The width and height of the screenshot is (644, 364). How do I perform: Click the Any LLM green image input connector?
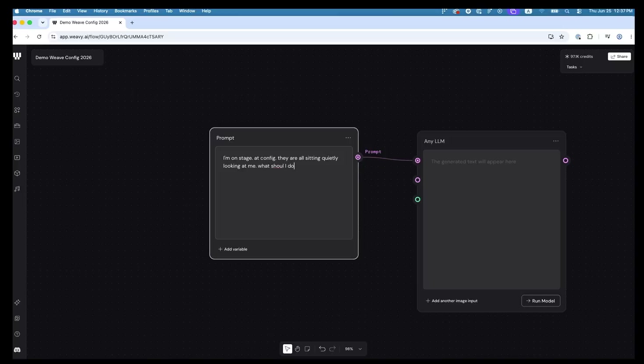pyautogui.click(x=418, y=200)
